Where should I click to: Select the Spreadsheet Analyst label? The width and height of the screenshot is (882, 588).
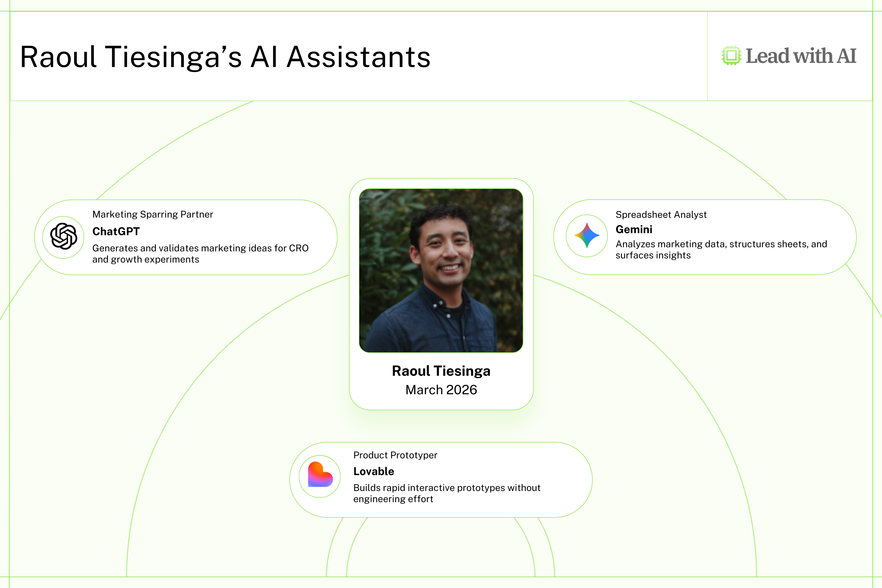tap(661, 215)
